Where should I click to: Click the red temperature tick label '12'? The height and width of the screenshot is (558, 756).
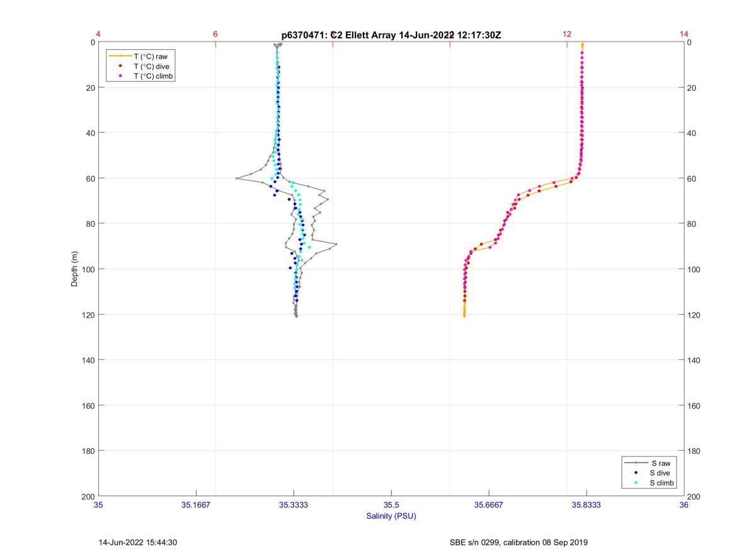(x=567, y=34)
